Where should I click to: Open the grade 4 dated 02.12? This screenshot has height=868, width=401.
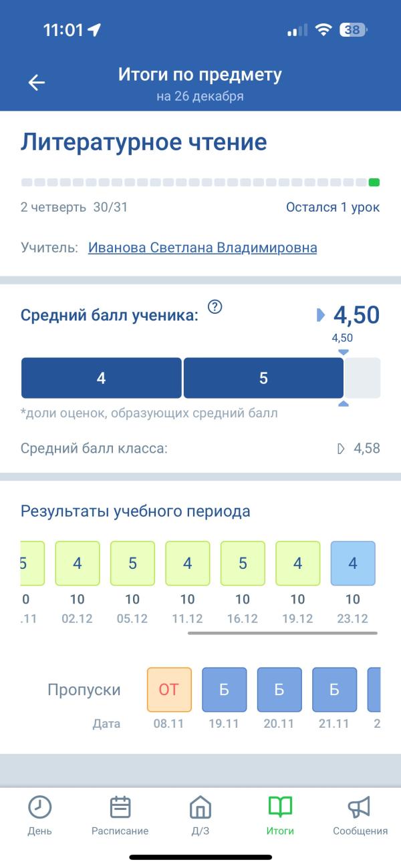[x=78, y=564]
